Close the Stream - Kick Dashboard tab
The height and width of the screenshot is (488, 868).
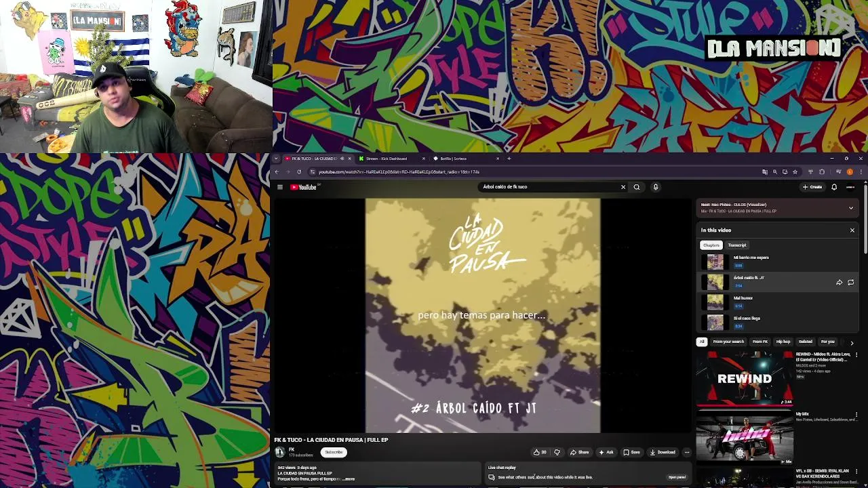(424, 159)
